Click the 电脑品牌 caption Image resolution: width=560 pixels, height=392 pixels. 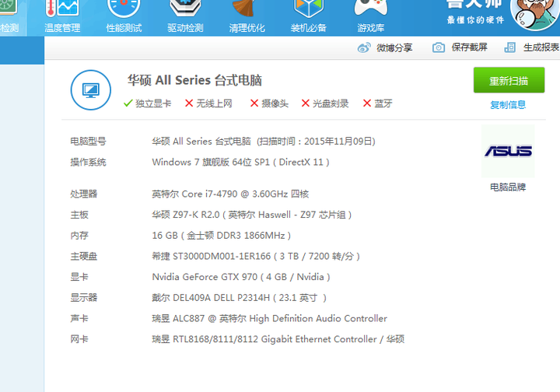pyautogui.click(x=508, y=187)
